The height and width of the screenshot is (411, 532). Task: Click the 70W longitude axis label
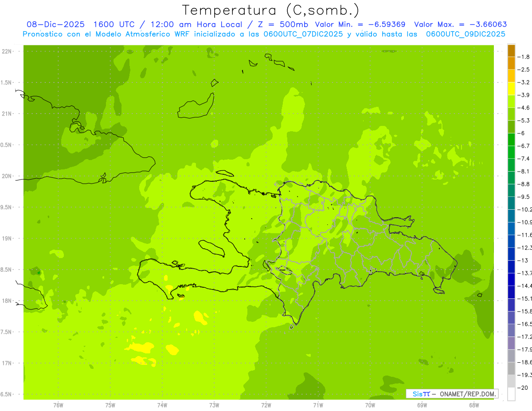(x=370, y=405)
